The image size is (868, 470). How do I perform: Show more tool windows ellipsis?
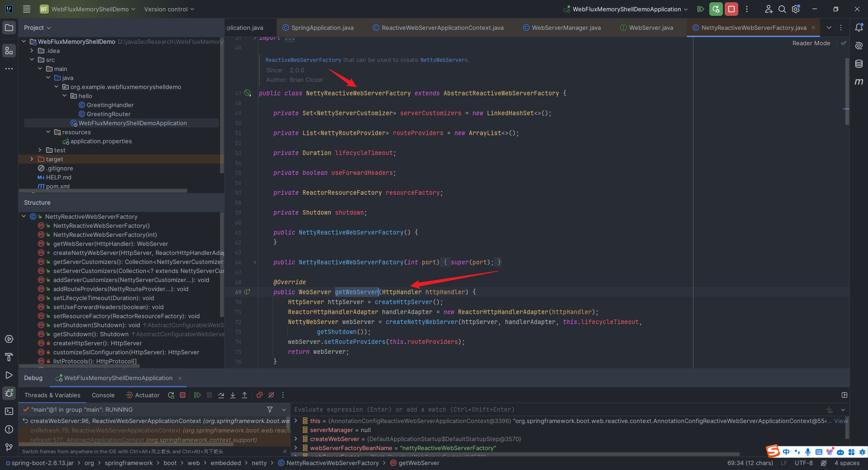9,69
